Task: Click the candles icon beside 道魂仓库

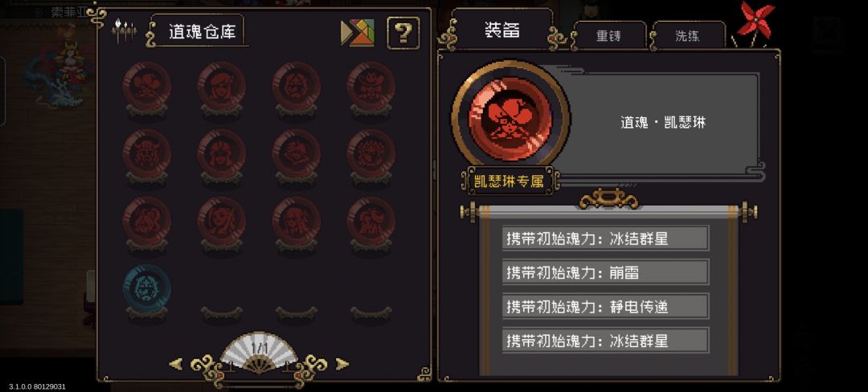Action: click(124, 31)
